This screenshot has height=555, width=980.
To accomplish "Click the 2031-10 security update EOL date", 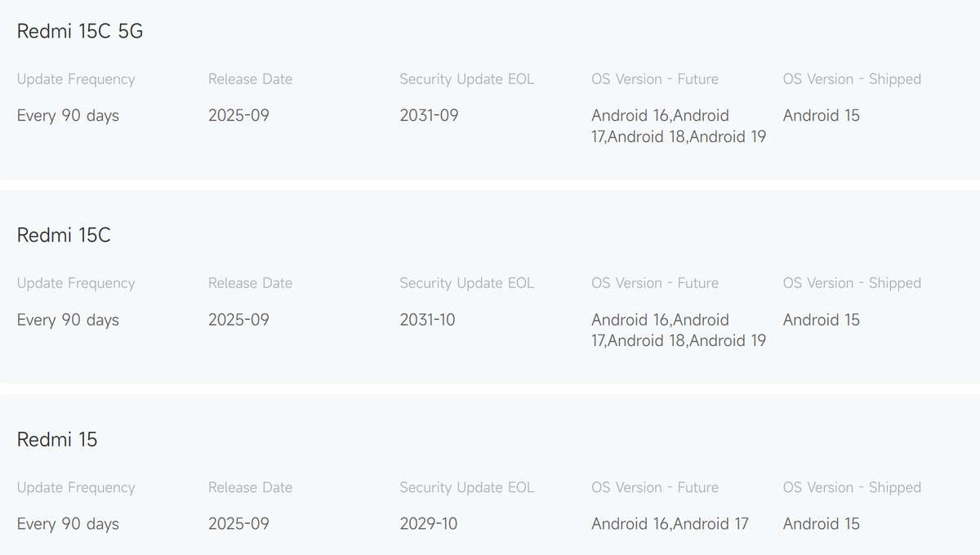I will (427, 320).
